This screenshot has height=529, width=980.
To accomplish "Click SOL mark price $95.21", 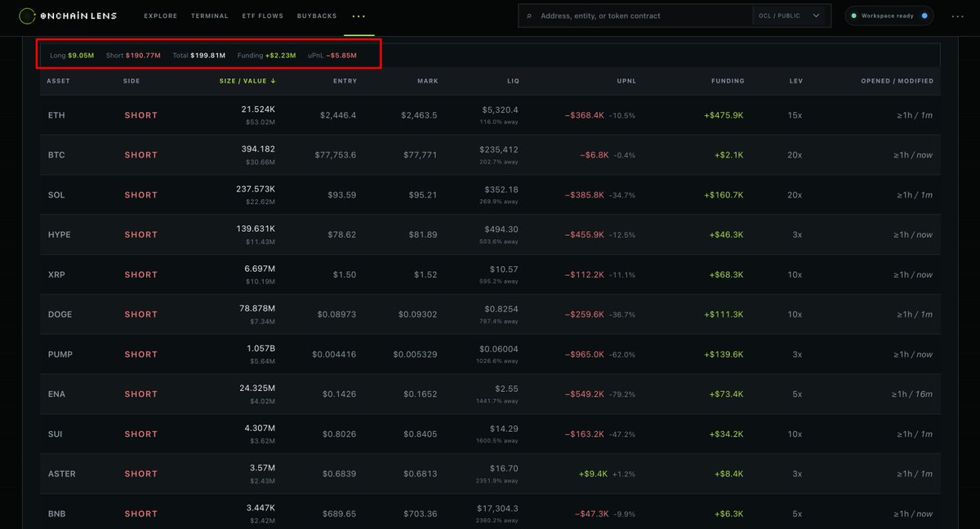I will click(423, 195).
